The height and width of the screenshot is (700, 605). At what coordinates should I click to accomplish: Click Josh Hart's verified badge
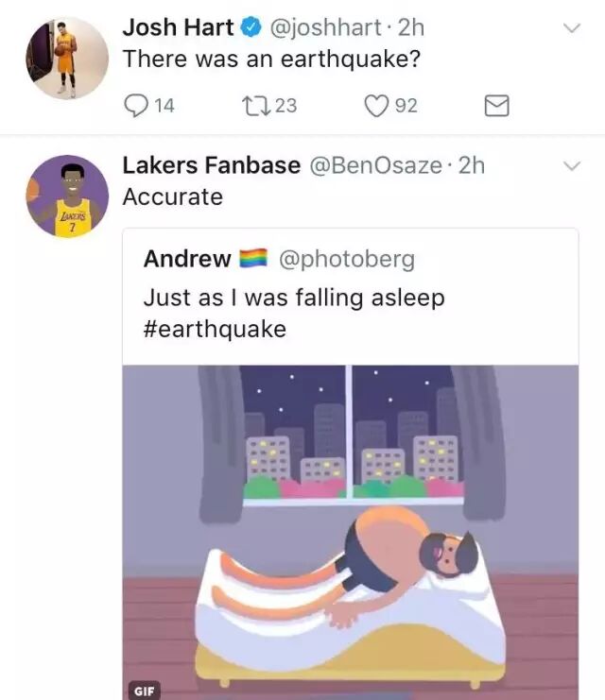pyautogui.click(x=251, y=27)
